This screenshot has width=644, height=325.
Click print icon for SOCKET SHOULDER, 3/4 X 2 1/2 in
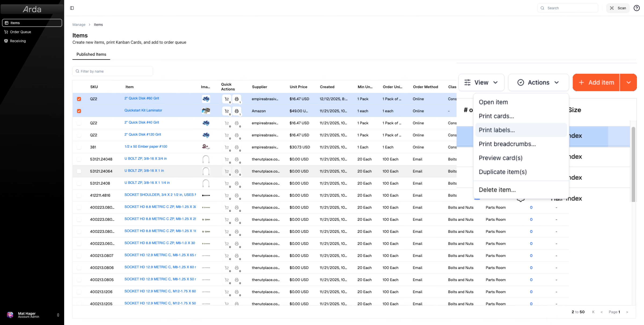237,195
